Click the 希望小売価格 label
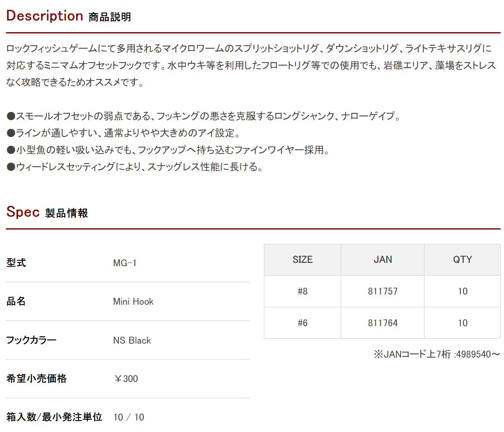Image resolution: width=504 pixels, height=432 pixels. coord(36,378)
